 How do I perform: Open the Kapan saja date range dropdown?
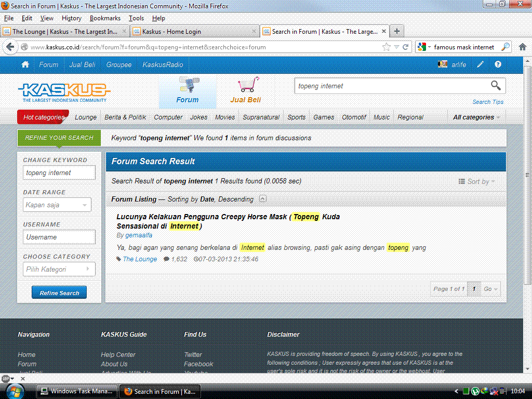tap(57, 205)
